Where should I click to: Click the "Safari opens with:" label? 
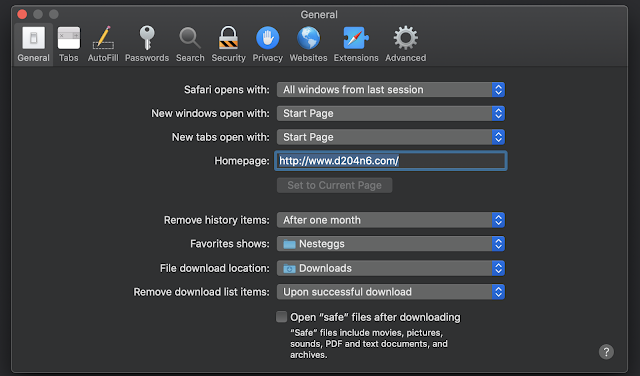[x=227, y=90]
